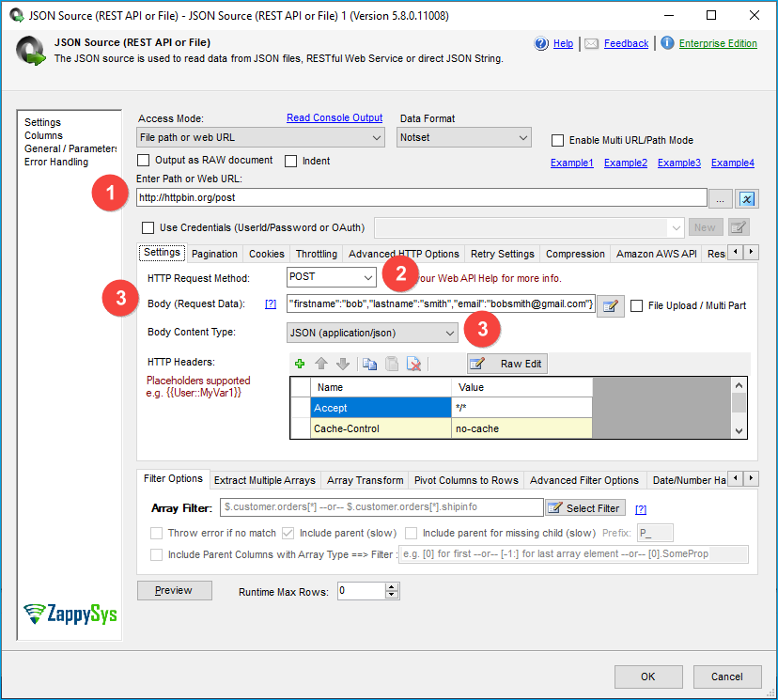Toggle File Upload / Multi Part checkbox
Viewport: 778px width, 700px height.
pyautogui.click(x=637, y=305)
